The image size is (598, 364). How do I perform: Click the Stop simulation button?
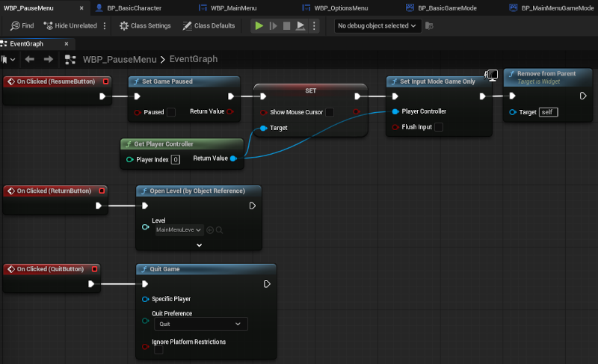286,25
